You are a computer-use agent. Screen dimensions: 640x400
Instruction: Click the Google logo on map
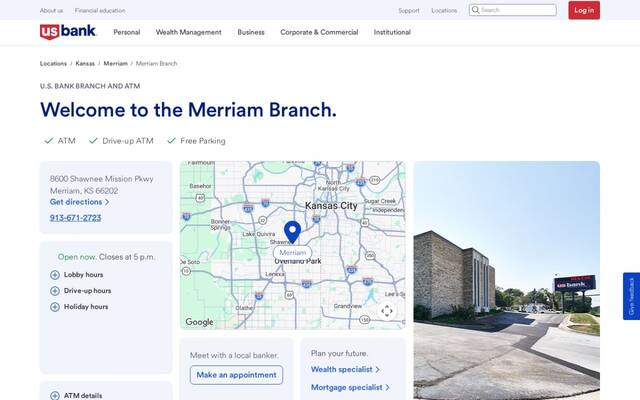tap(199, 322)
